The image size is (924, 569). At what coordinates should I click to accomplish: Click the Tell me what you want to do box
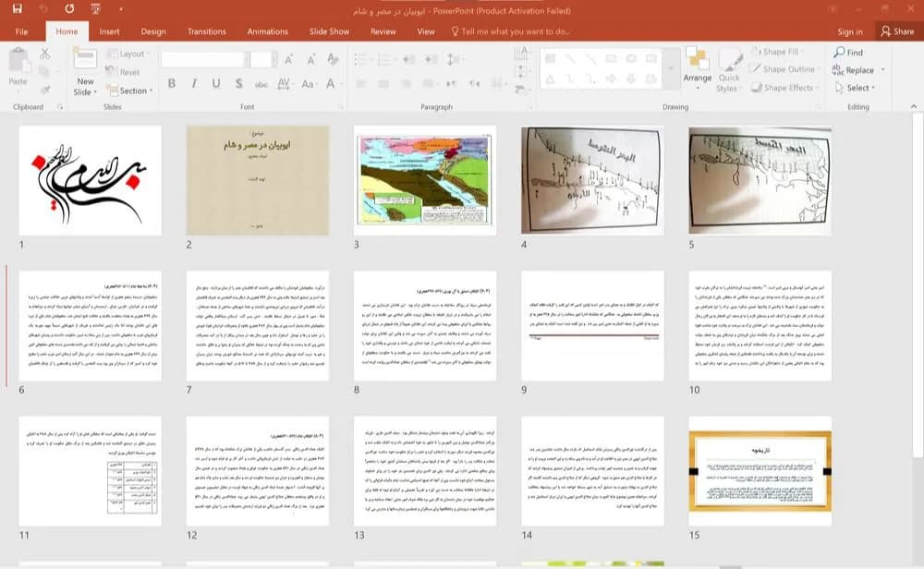click(x=510, y=31)
